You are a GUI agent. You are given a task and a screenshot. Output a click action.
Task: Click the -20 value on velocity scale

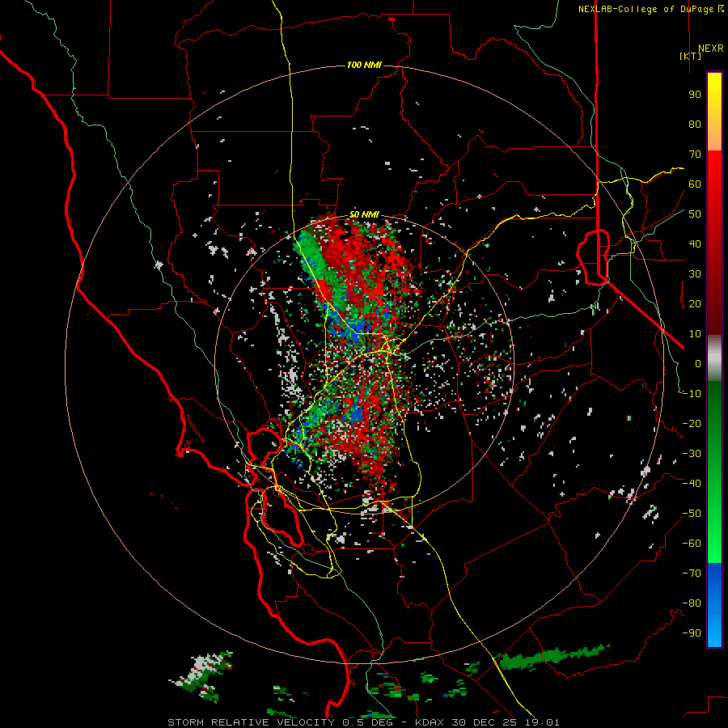click(x=692, y=423)
